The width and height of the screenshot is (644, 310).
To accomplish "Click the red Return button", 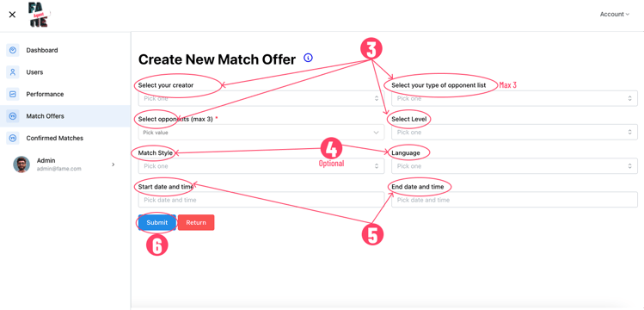I will pyautogui.click(x=196, y=222).
